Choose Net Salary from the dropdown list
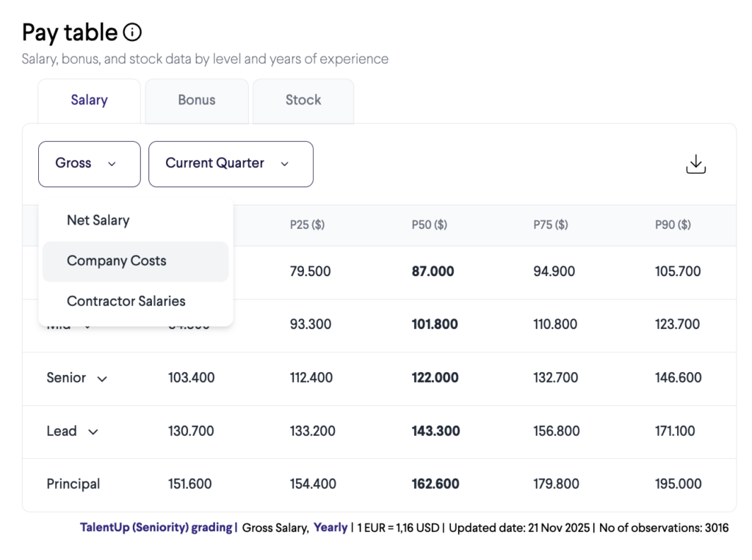The width and height of the screenshot is (752, 560). (98, 220)
